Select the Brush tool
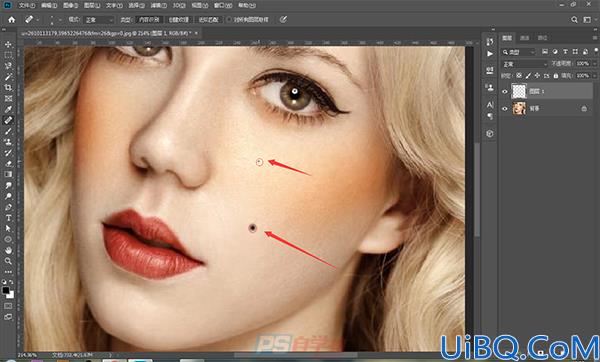The height and width of the screenshot is (362, 600). (8, 131)
